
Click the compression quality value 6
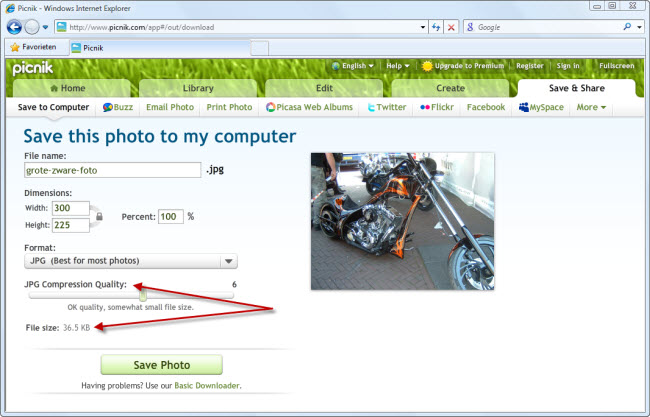(234, 284)
